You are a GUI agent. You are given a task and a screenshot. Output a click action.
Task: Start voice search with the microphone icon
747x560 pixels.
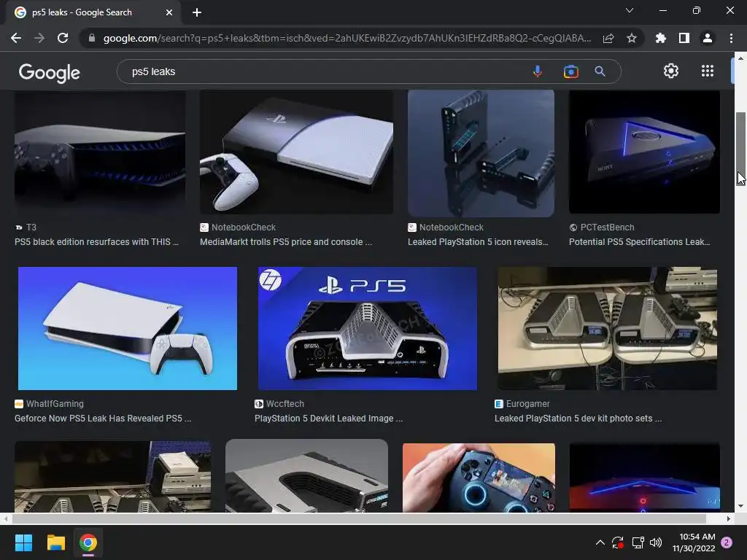538,71
